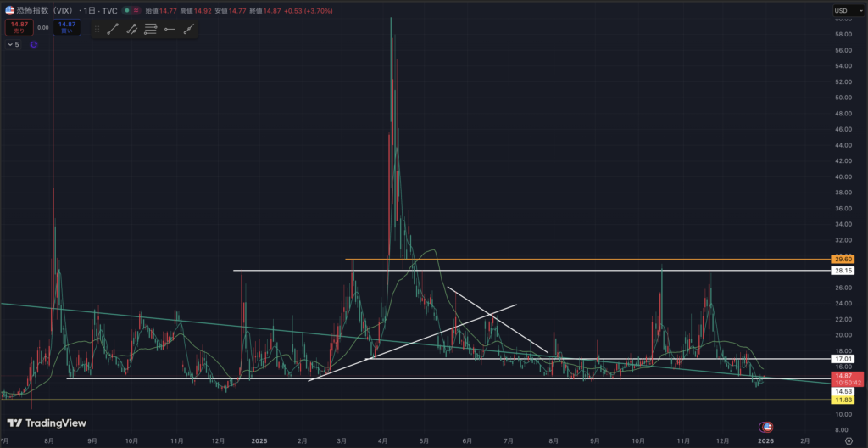
Task: Select the Trend Line drawing tool
Action: (x=113, y=29)
